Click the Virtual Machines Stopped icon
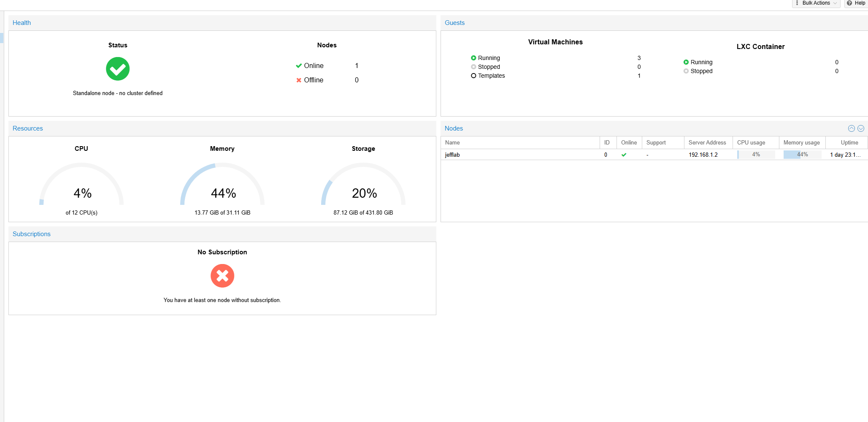The image size is (868, 422). pyautogui.click(x=473, y=67)
